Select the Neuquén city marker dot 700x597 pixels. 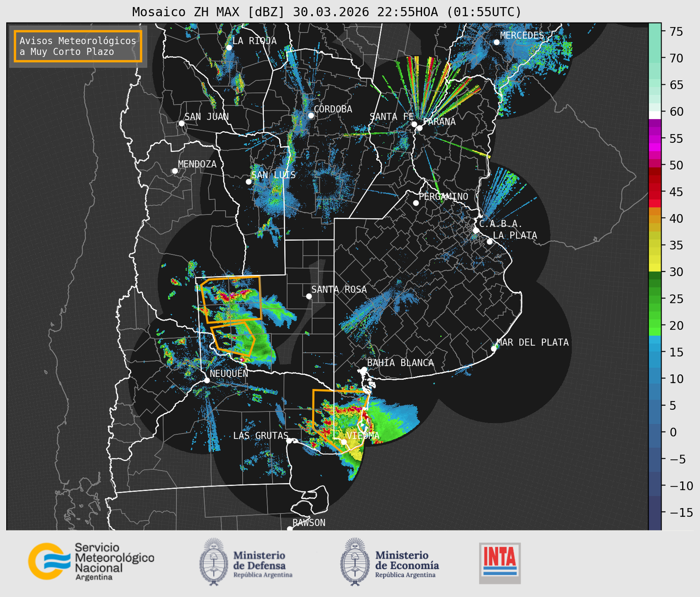207,380
